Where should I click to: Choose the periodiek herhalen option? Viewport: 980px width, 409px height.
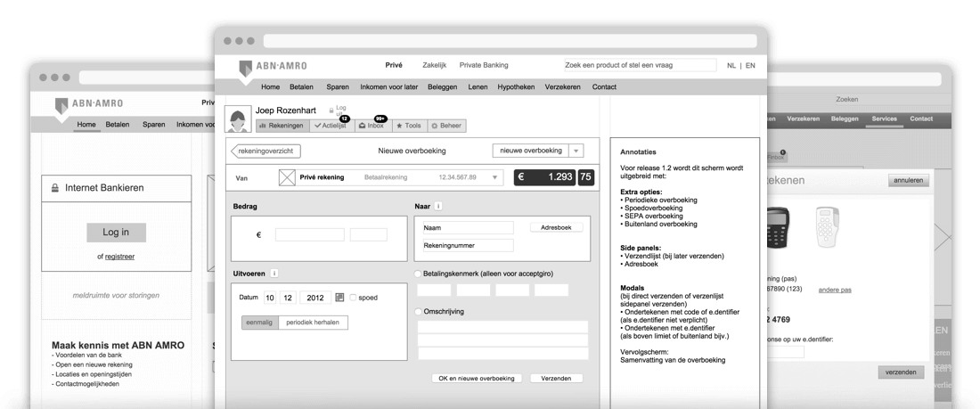313,323
